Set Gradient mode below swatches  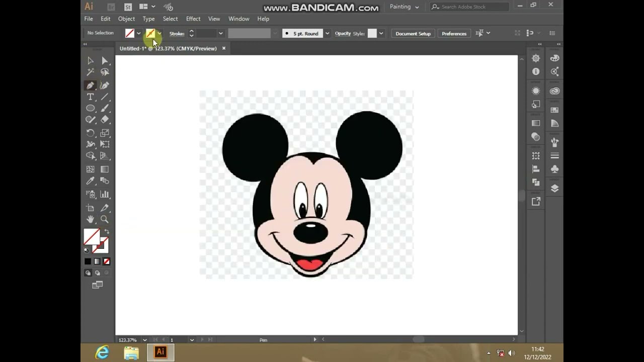pyautogui.click(x=97, y=261)
